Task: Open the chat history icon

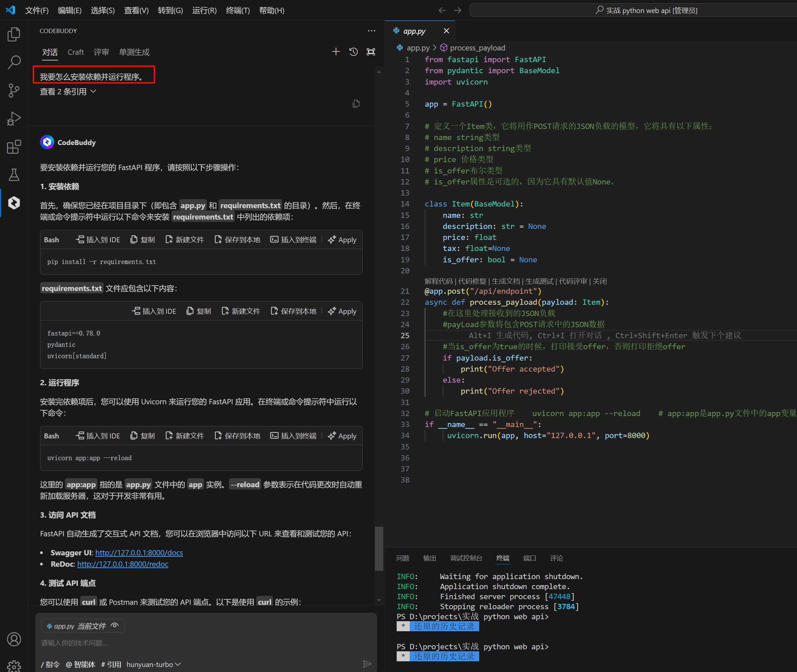Action: coord(353,52)
